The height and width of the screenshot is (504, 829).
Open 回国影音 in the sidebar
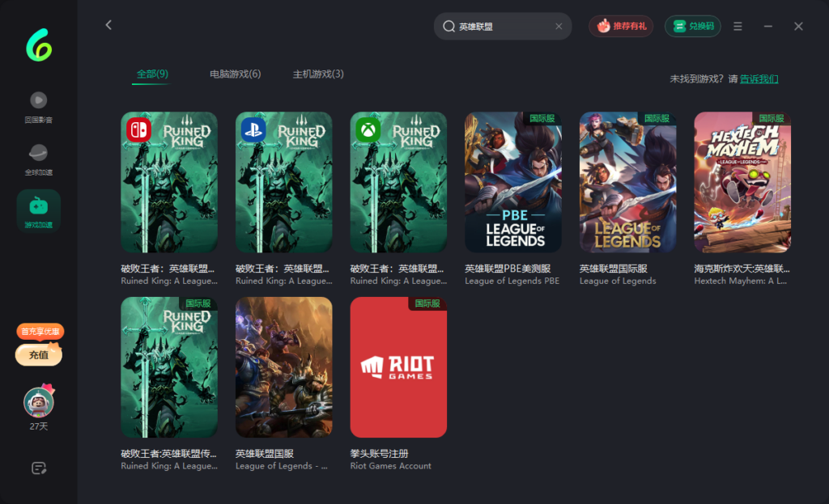point(38,100)
